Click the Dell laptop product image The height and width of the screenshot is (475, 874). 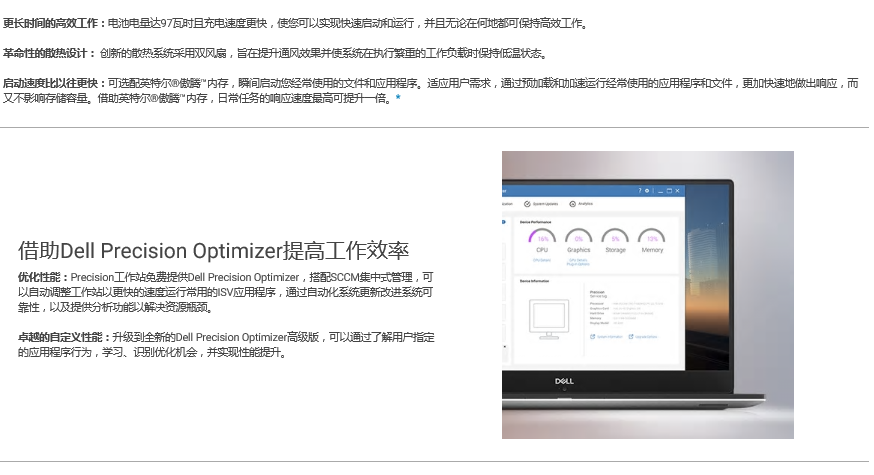coord(647,294)
